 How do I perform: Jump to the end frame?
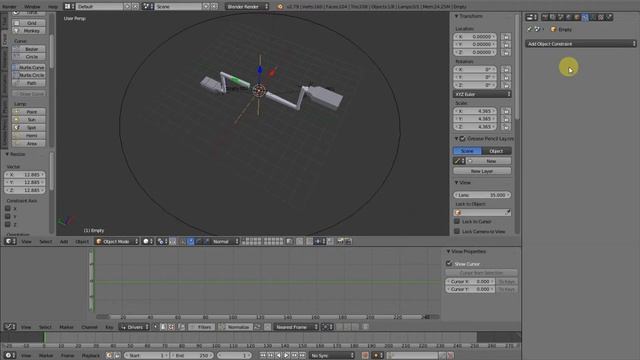[x=302, y=356]
